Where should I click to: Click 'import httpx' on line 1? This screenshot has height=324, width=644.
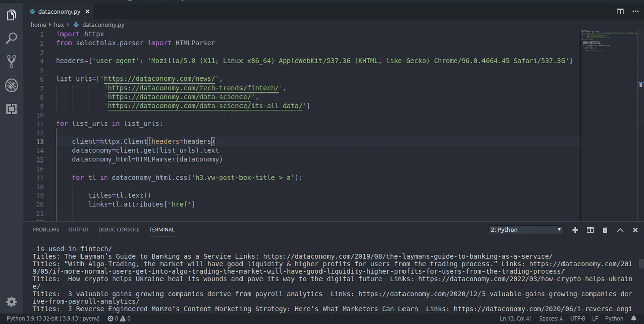80,34
